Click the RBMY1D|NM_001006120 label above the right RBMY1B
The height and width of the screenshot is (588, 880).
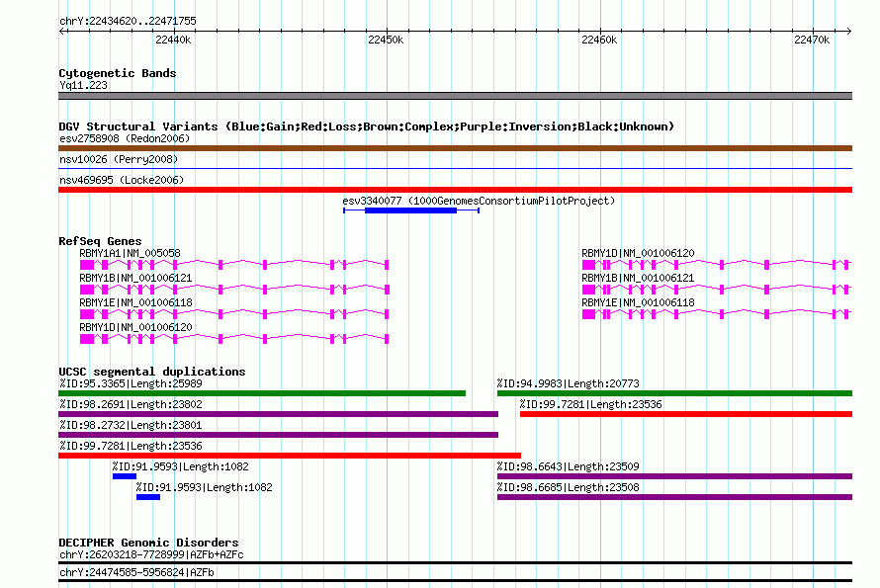638,253
